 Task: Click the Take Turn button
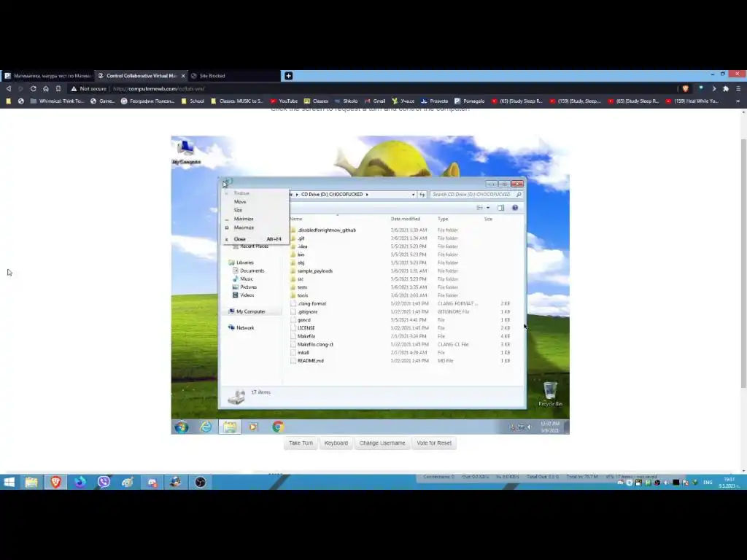point(301,443)
